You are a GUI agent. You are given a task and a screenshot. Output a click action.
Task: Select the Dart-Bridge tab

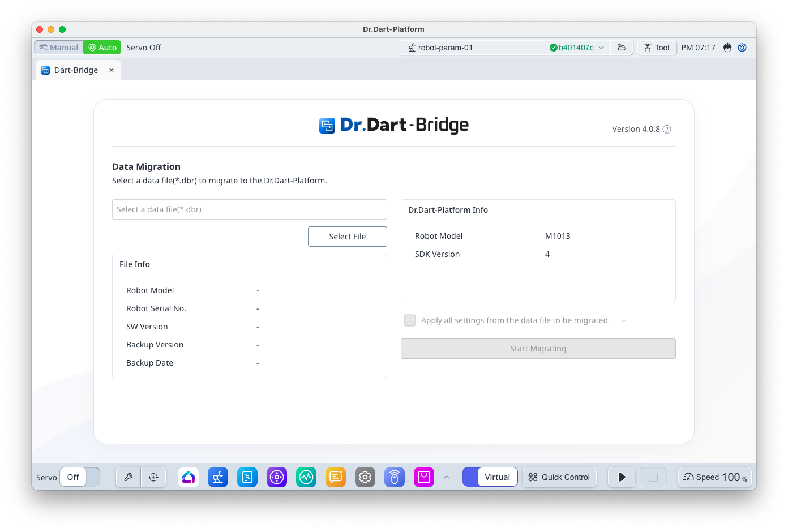click(76, 70)
